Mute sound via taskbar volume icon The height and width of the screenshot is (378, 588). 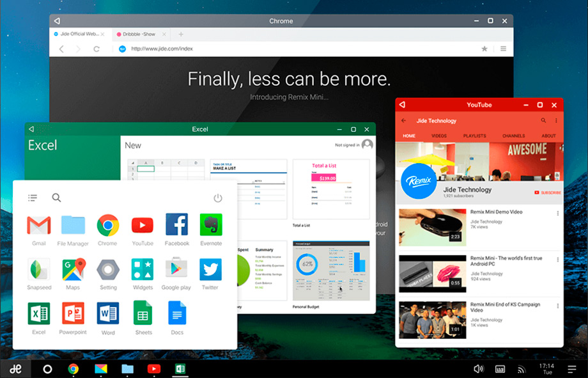(x=478, y=369)
